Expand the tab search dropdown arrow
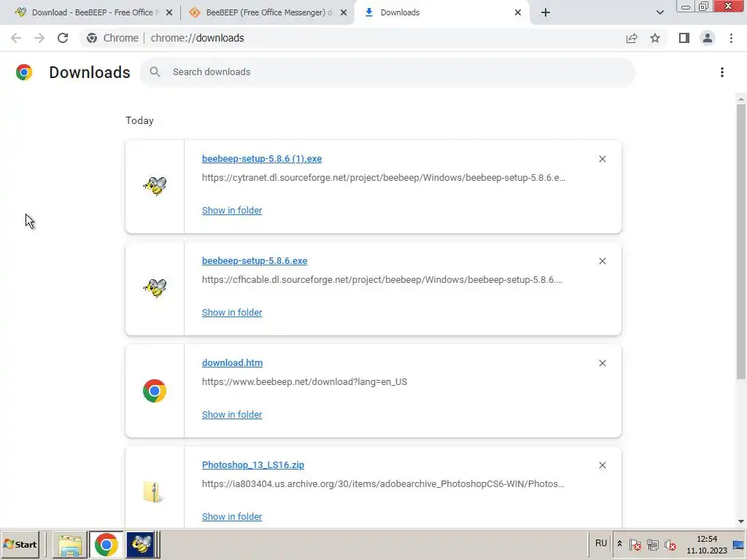Screen dimensions: 747x560 (x=659, y=12)
